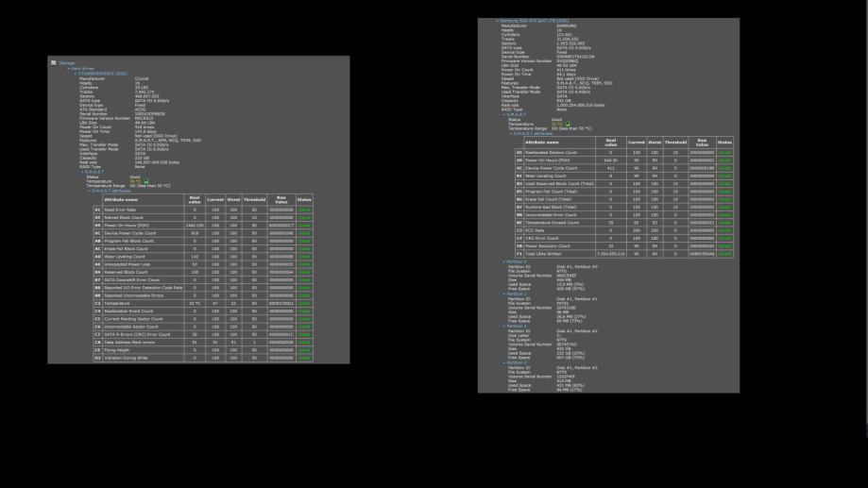Viewport: 868px width, 488px height.
Task: Open the Storage heading link
Action: click(66, 63)
